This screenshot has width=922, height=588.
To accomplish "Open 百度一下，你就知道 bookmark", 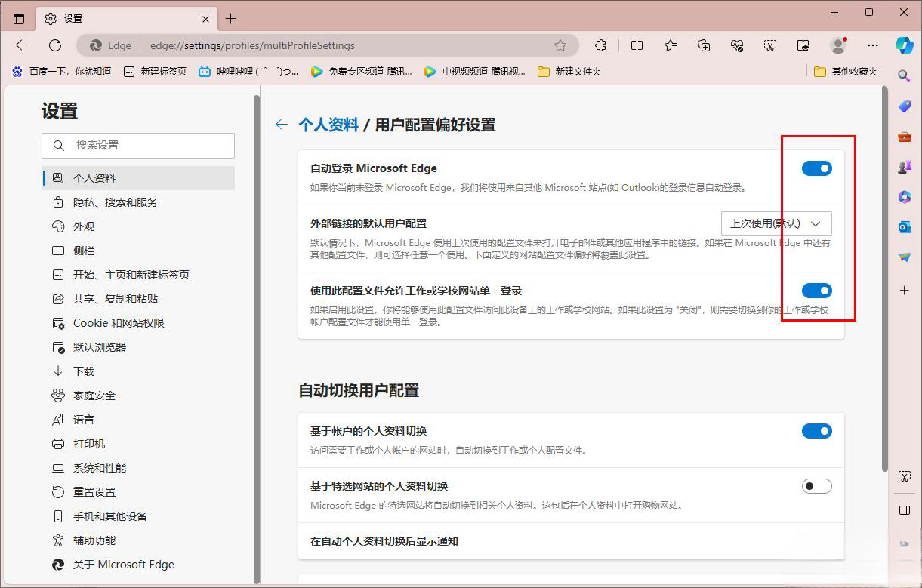I will tap(61, 71).
